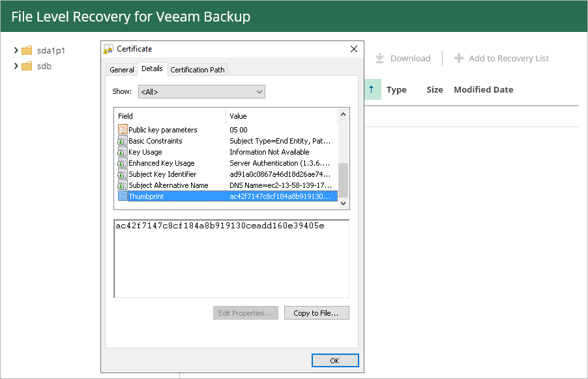The width and height of the screenshot is (588, 379).
Task: Click inside the thumbprint value text box
Action: pos(231,261)
